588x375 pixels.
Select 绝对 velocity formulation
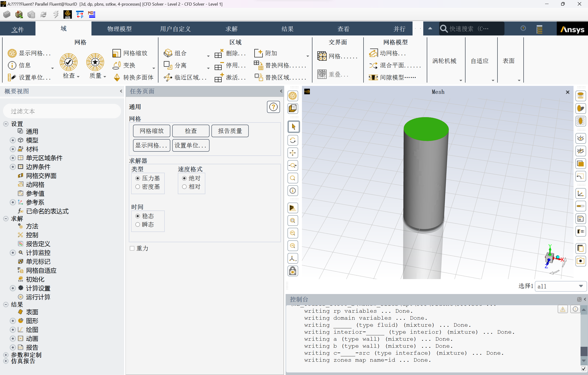(184, 178)
